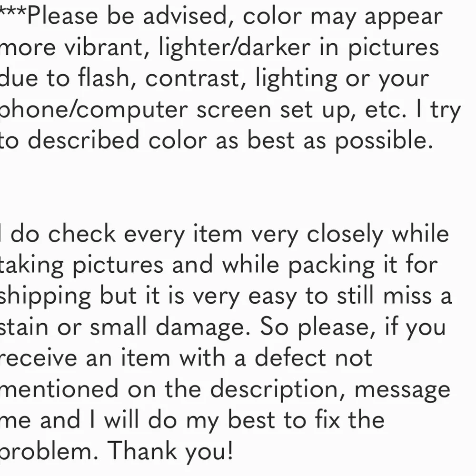Click the word "check"

click(x=82, y=234)
